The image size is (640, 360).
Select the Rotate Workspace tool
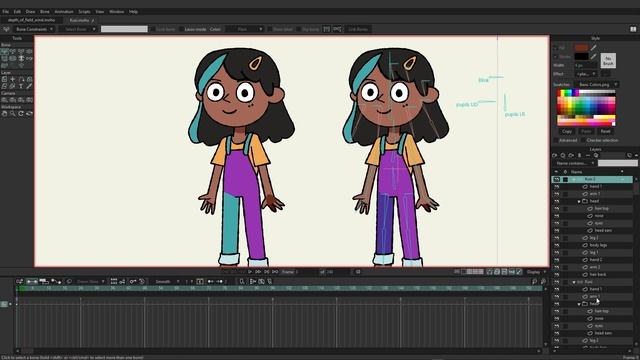click(21, 113)
